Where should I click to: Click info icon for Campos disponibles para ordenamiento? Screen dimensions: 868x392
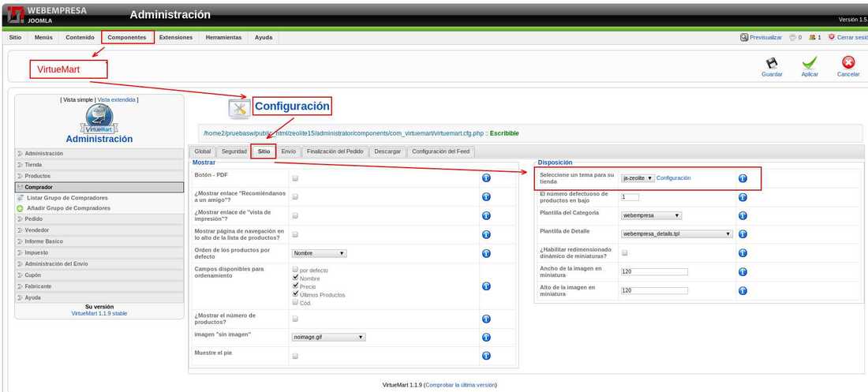coord(486,286)
